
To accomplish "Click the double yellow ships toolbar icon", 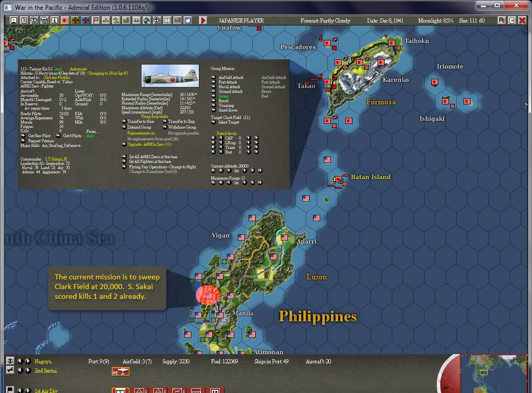I will click(x=116, y=20).
